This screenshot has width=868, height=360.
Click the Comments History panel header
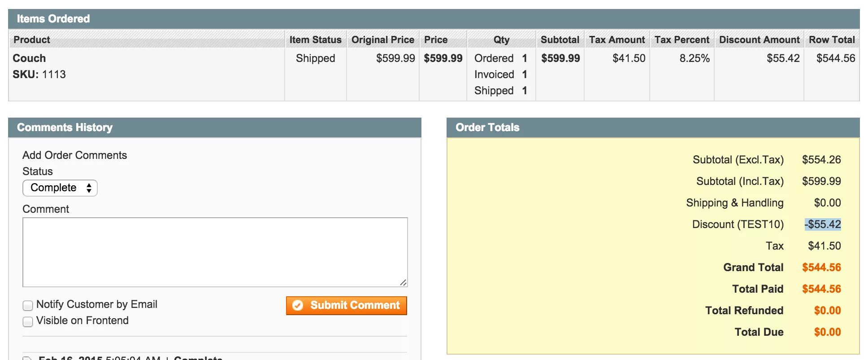[65, 127]
